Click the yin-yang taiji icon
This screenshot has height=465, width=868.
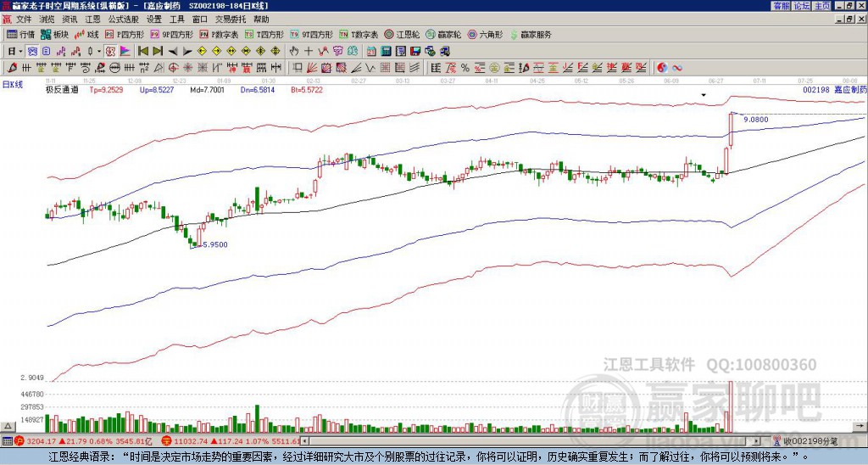coord(662,68)
